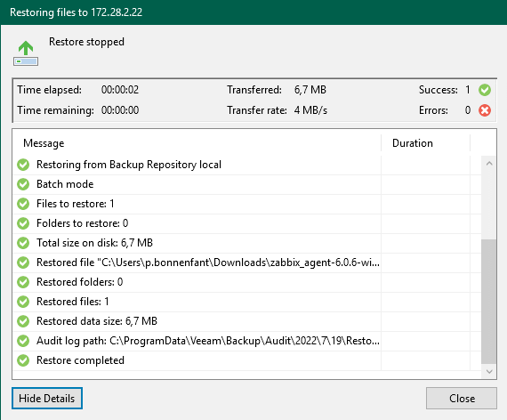This screenshot has height=420, width=507.
Task: Click the red Errors cross icon
Action: (485, 110)
